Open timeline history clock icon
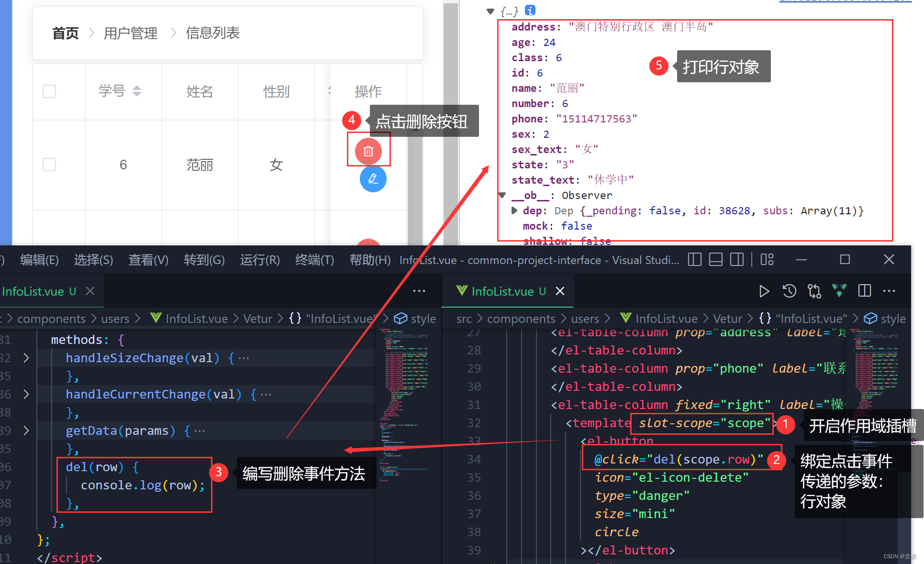 [789, 291]
